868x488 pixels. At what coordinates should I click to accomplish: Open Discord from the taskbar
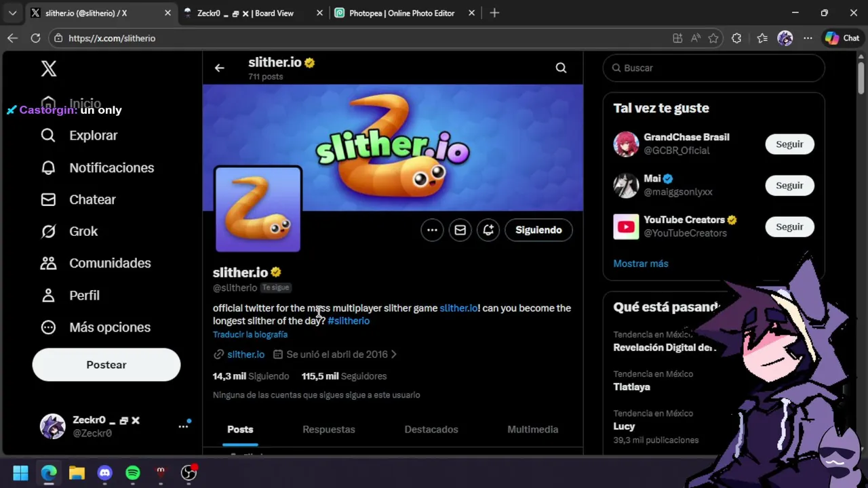point(104,472)
